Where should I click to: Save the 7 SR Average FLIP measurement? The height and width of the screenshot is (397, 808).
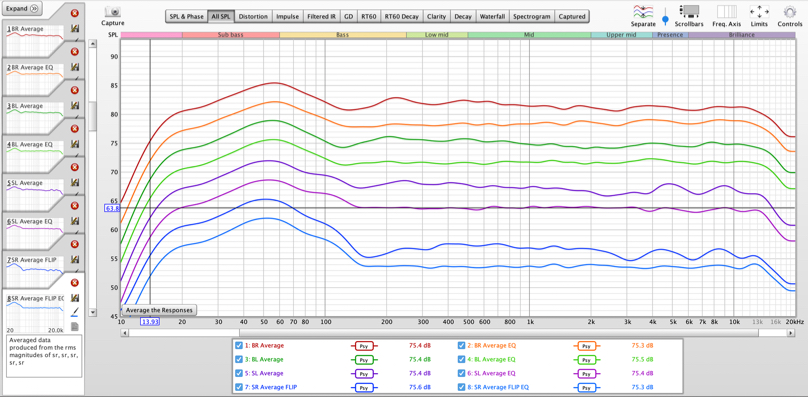point(75,259)
